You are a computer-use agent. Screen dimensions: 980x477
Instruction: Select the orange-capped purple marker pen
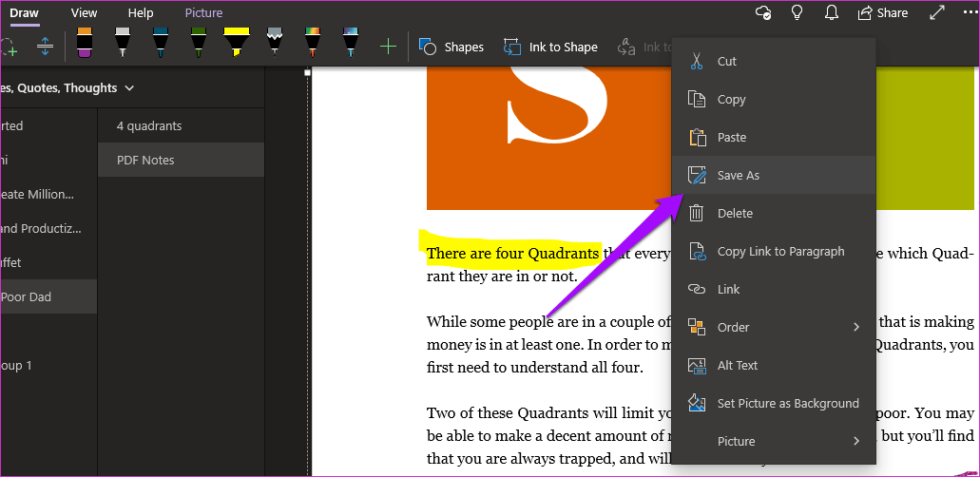point(85,43)
